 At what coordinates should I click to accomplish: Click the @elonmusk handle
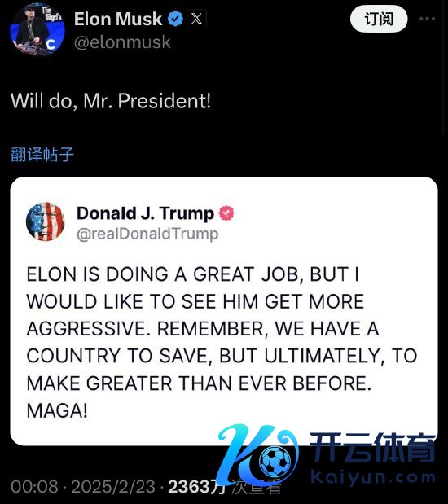pos(122,42)
